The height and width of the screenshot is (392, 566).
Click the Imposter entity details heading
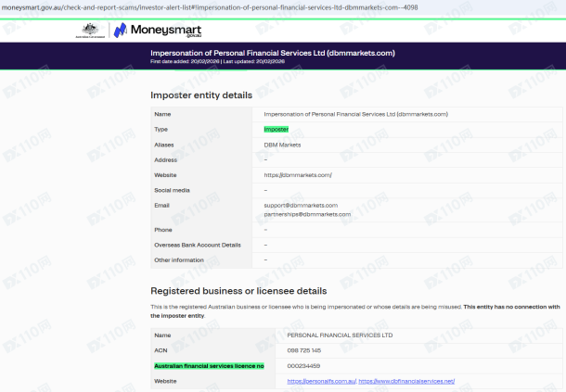tap(201, 95)
